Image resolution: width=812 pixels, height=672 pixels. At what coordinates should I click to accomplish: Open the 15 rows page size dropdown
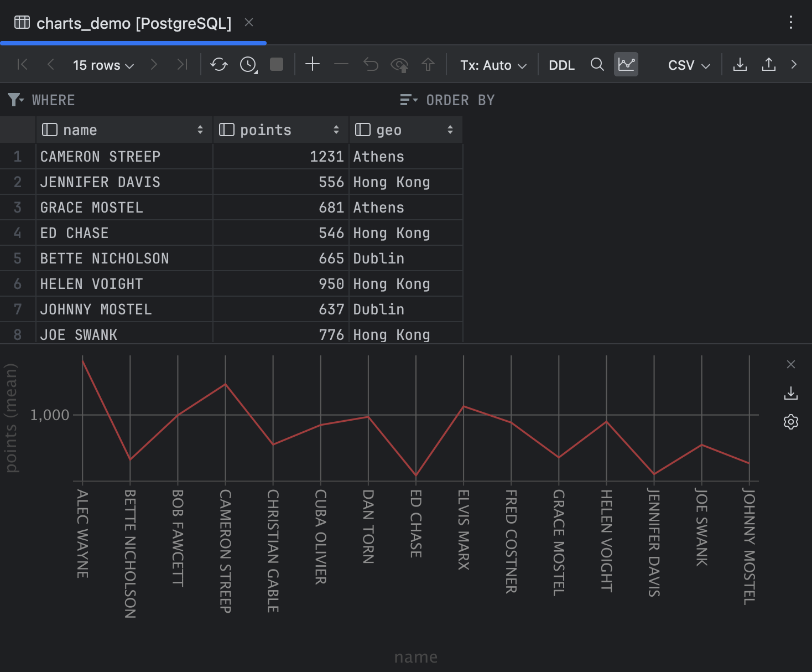(x=102, y=65)
